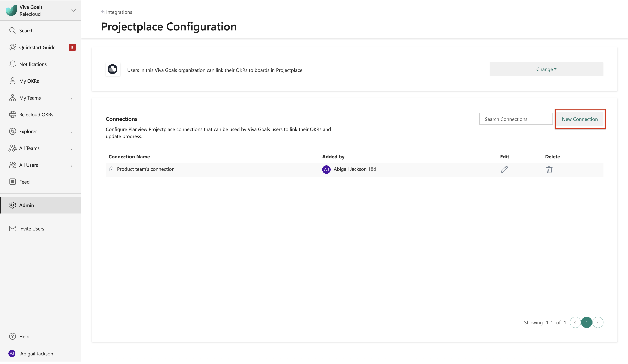Select the Admin menu item
The width and height of the screenshot is (628, 364).
pyautogui.click(x=26, y=205)
